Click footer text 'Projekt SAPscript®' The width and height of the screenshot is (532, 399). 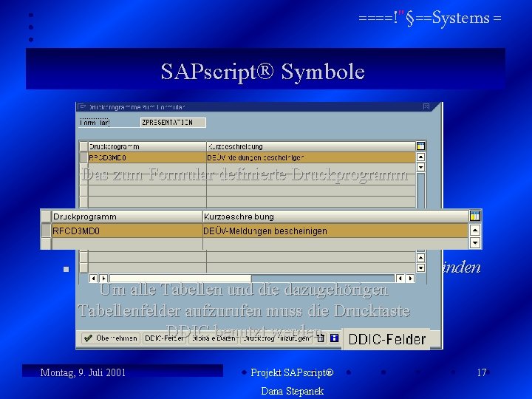point(292,372)
